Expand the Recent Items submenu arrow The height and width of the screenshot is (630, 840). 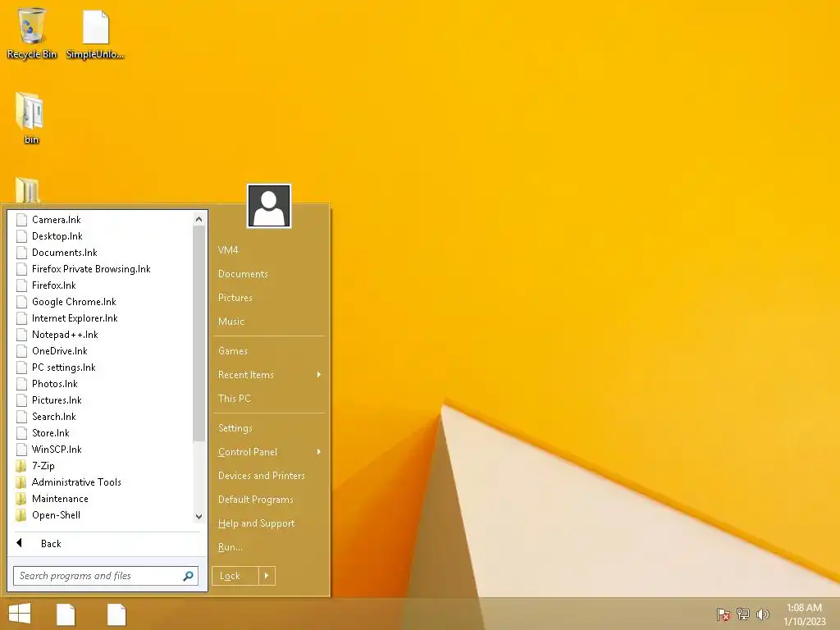(319, 374)
